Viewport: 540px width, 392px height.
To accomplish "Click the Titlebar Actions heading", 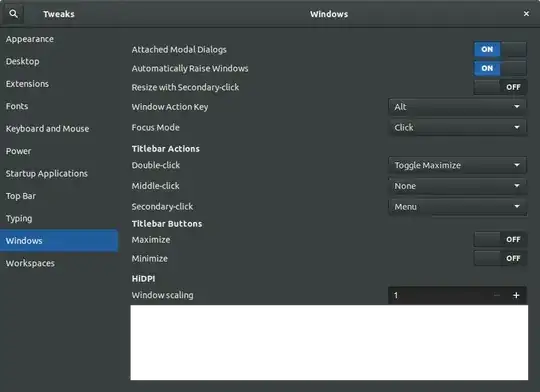I will click(166, 149).
